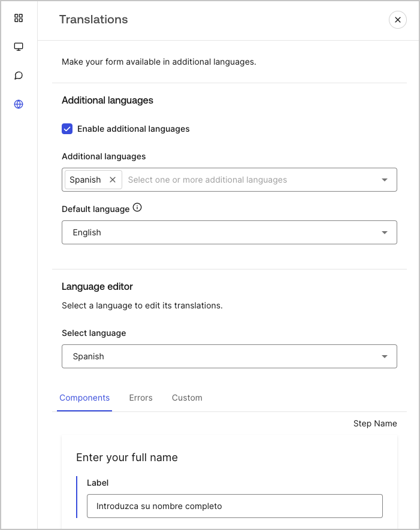Click the Step Name label
The height and width of the screenshot is (530, 420).
click(375, 423)
